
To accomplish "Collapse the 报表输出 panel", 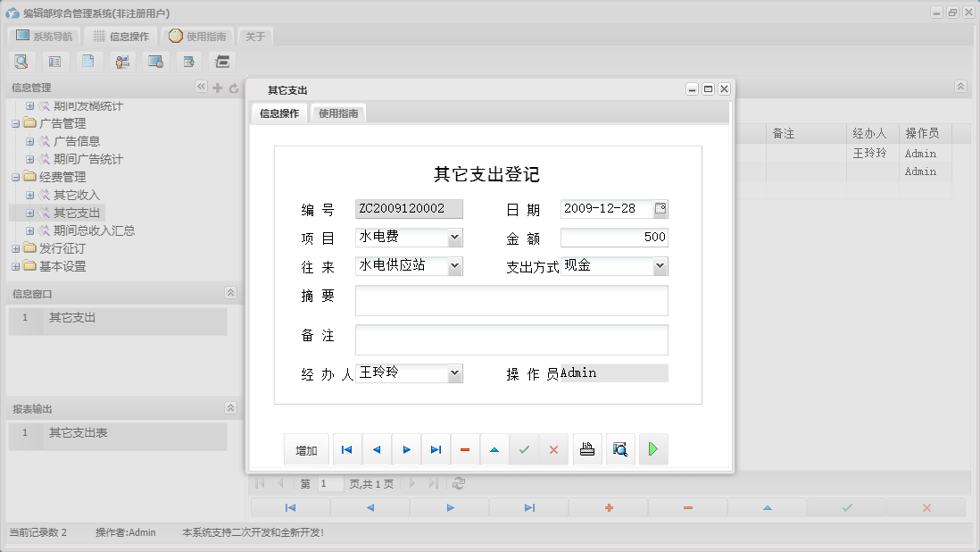I will point(230,407).
